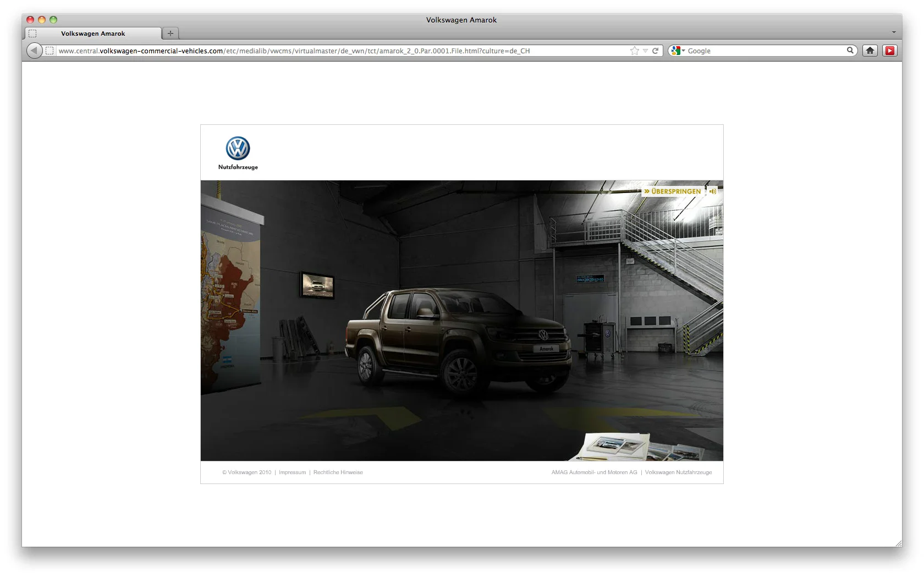Image resolution: width=924 pixels, height=577 pixels.
Task: Click the tab groups icon left of tabs
Action: (32, 34)
